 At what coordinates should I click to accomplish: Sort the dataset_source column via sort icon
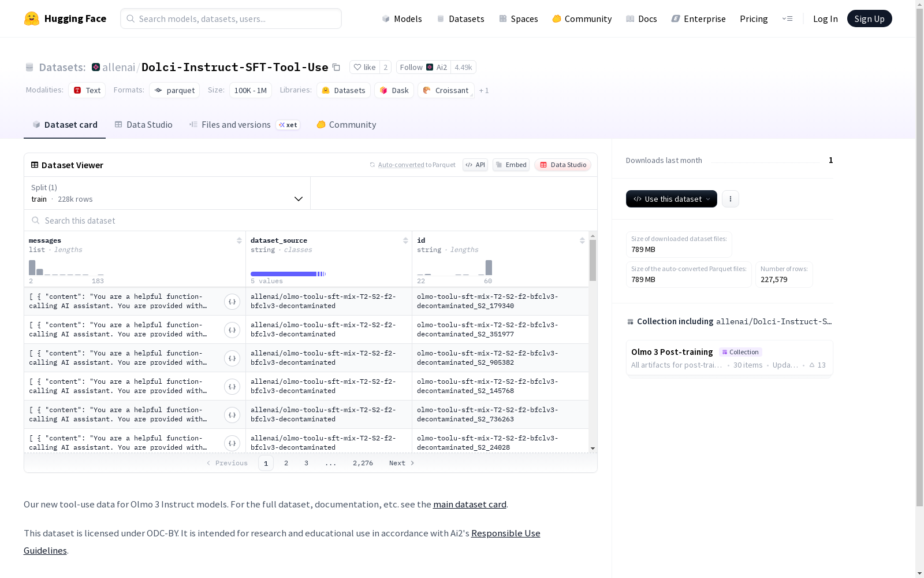(405, 240)
